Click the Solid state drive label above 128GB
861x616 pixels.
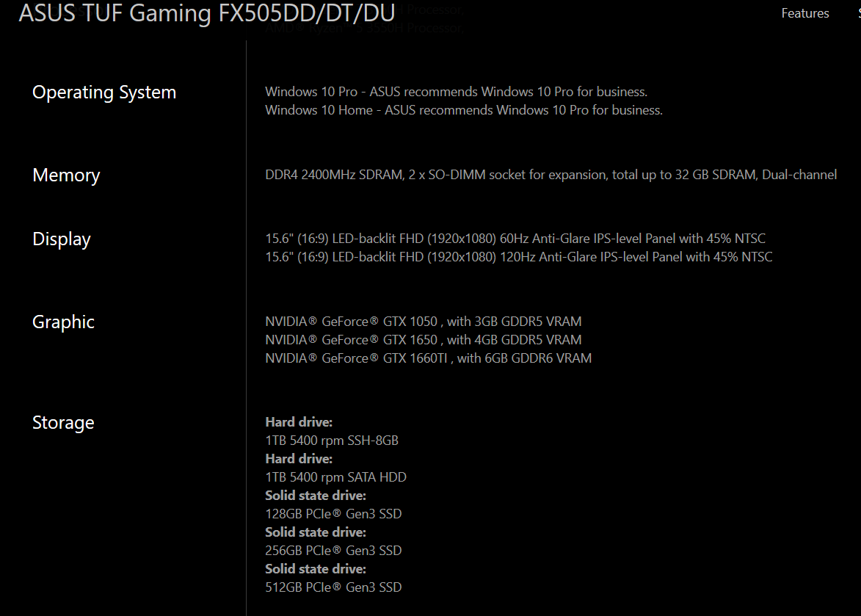click(x=316, y=496)
